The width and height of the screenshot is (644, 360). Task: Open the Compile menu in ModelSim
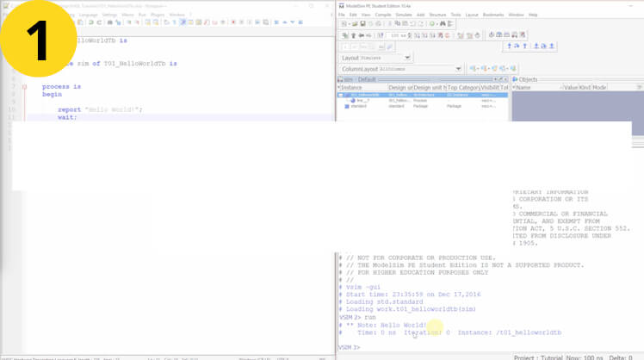pos(383,15)
